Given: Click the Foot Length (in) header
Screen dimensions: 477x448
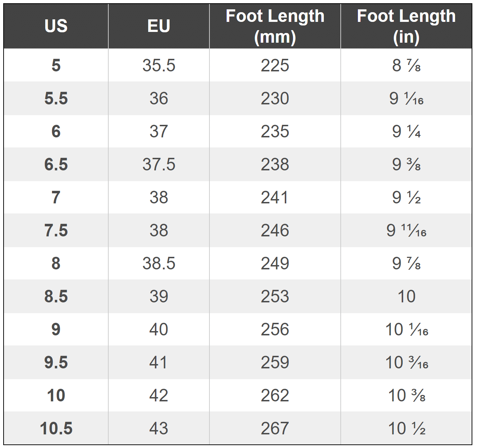Looking at the screenshot, I should 406,26.
